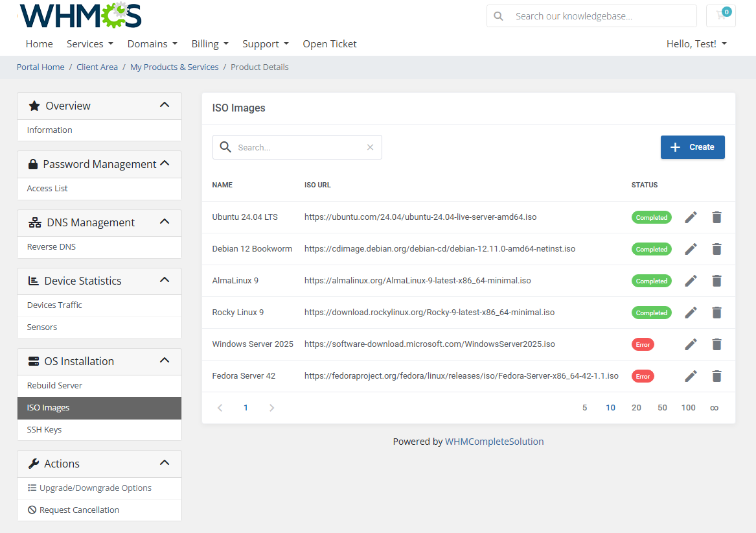The image size is (756, 533).
Task: Collapse the Actions panel
Action: [x=165, y=462]
